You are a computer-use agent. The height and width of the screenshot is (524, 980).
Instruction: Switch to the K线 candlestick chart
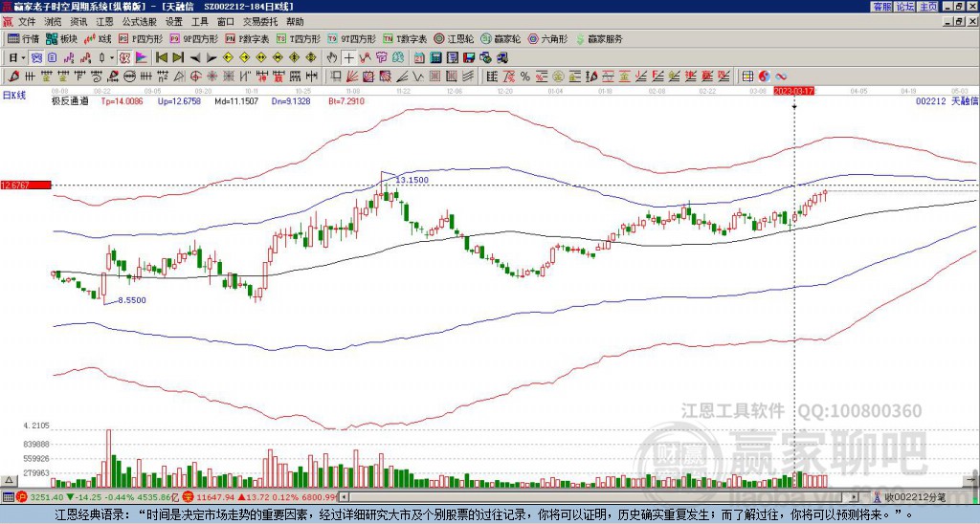pos(99,38)
